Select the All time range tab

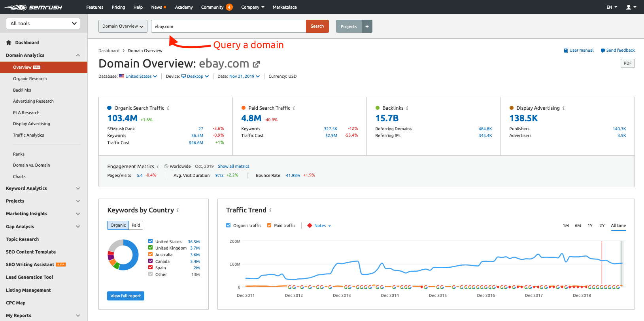pyautogui.click(x=618, y=225)
